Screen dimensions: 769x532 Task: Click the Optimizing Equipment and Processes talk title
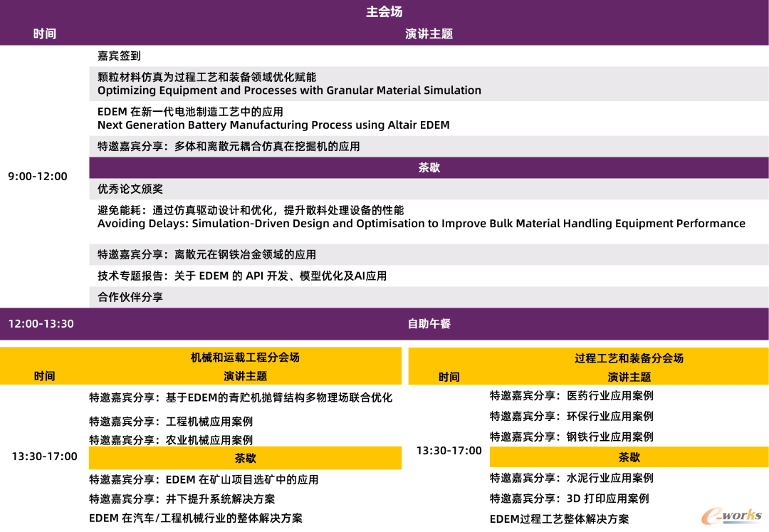click(289, 90)
